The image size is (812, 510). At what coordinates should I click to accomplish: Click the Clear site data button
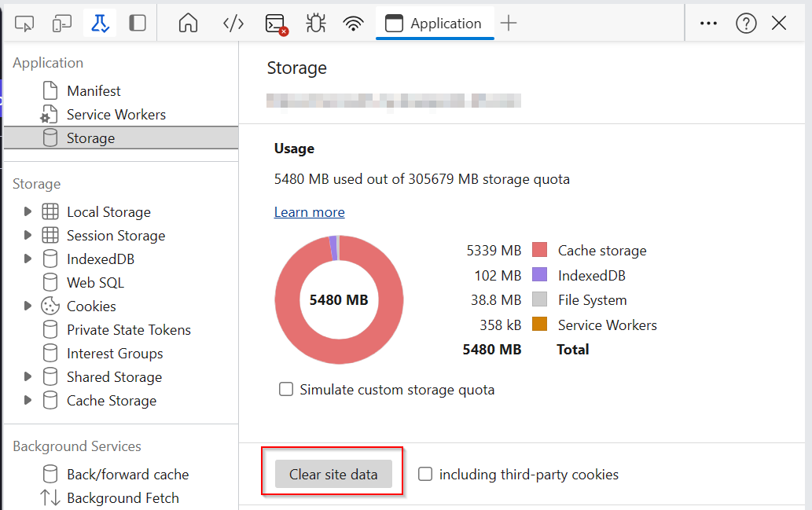pos(333,474)
